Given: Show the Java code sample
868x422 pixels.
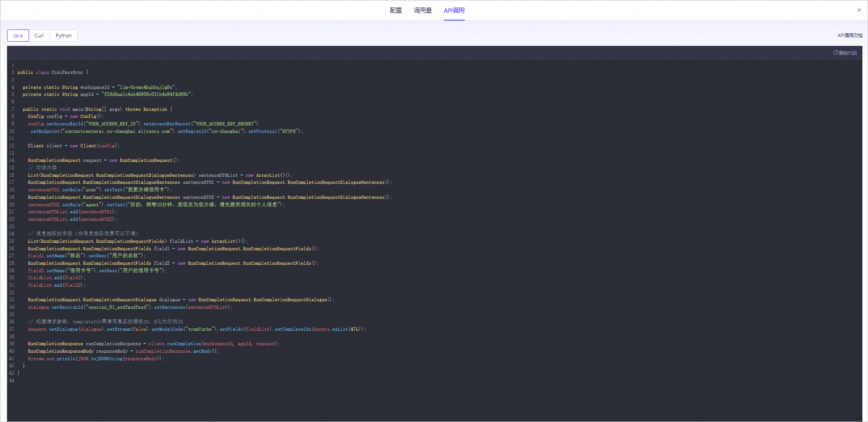Looking at the screenshot, I should (18, 36).
